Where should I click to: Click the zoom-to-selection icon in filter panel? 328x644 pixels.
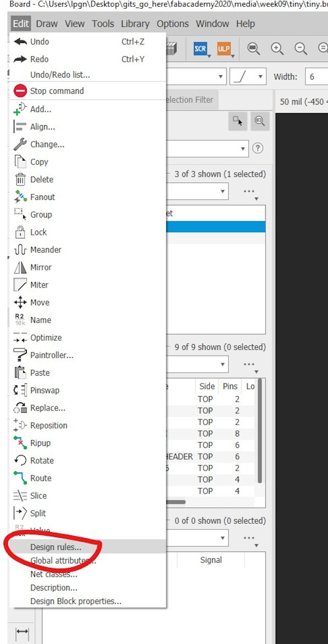pyautogui.click(x=260, y=121)
